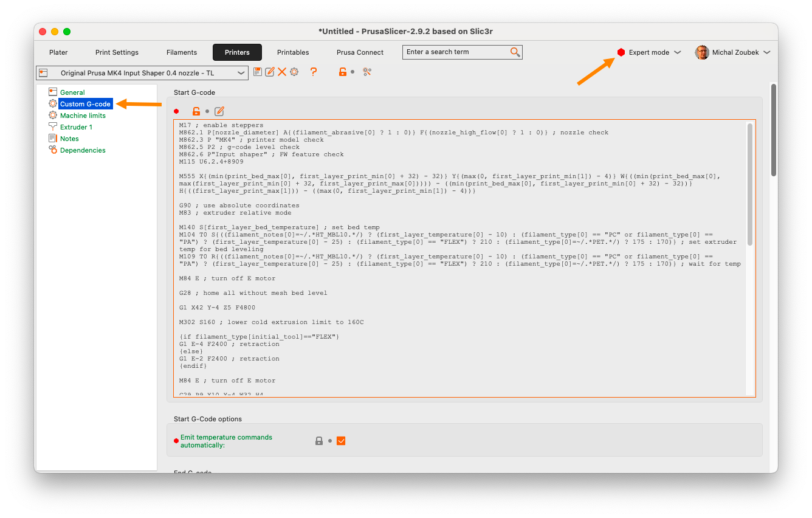Image resolution: width=812 pixels, height=518 pixels.
Task: Open Dependencies settings page
Action: click(83, 150)
